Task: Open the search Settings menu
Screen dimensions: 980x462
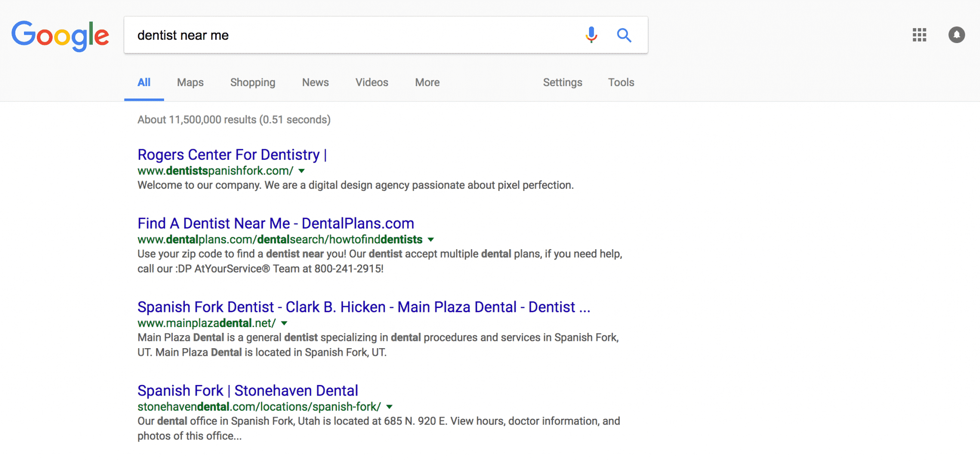Action: click(563, 82)
